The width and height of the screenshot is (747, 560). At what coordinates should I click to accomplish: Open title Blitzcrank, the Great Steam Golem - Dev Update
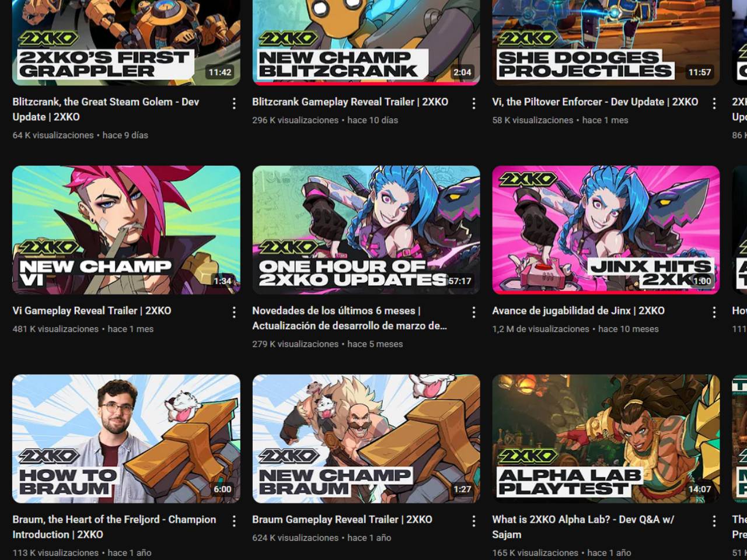(106, 109)
